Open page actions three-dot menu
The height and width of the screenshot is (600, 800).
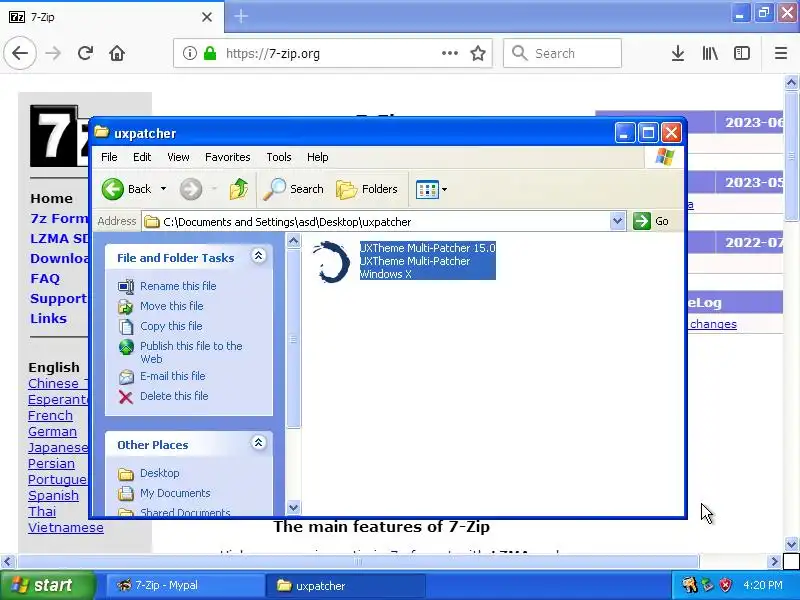[449, 53]
